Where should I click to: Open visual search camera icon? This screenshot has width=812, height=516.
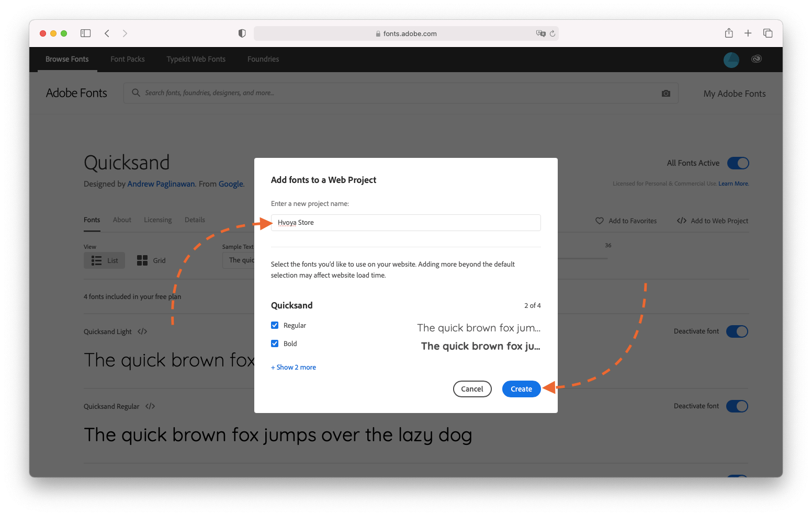[666, 93]
